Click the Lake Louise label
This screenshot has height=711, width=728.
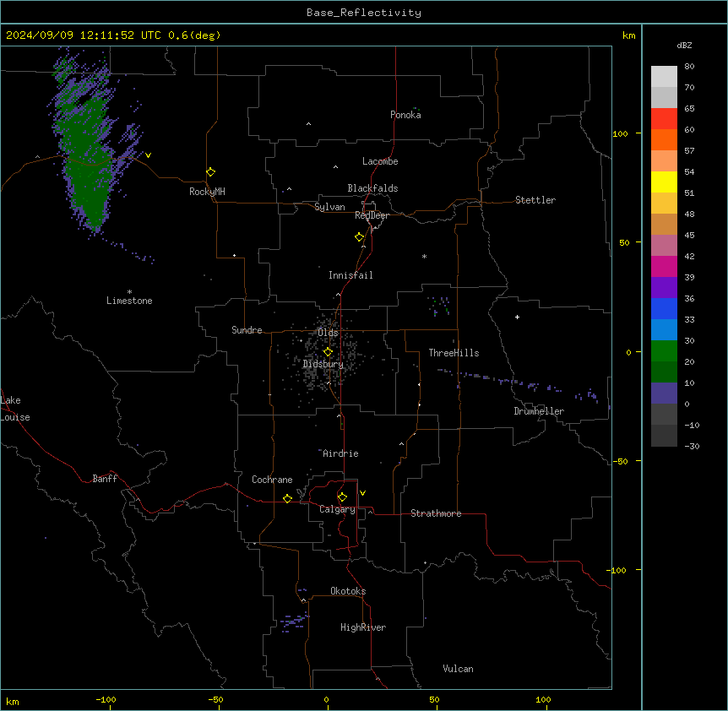[15, 409]
